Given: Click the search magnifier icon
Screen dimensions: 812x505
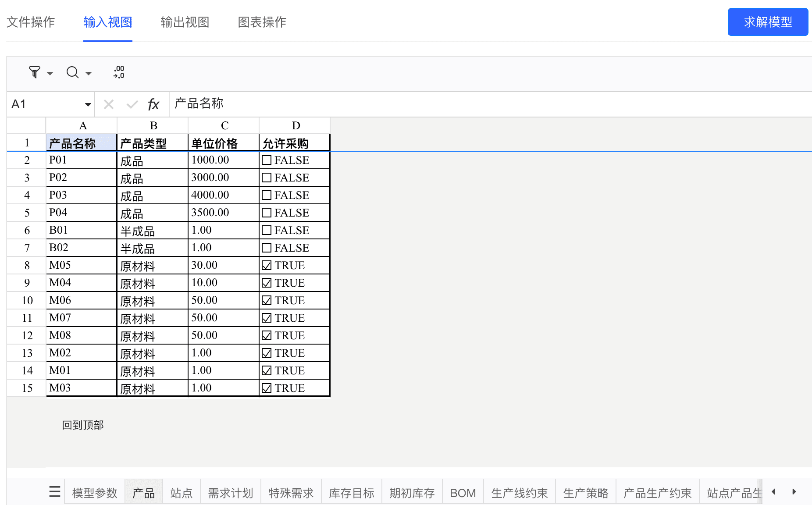Looking at the screenshot, I should click(x=72, y=72).
